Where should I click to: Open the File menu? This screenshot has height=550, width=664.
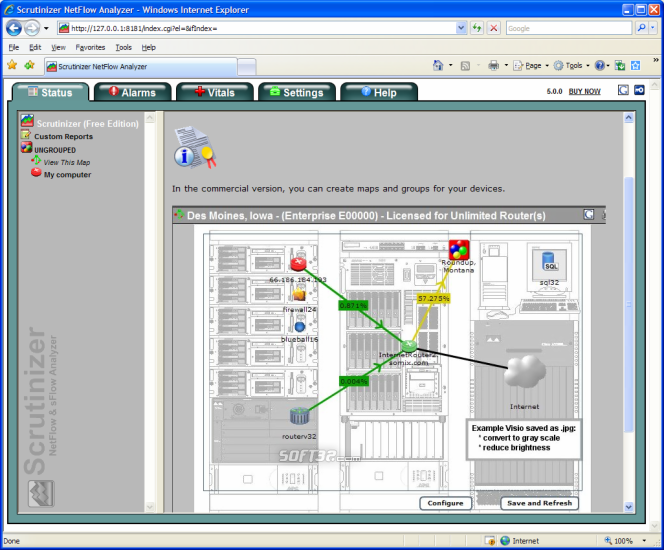[x=14, y=47]
